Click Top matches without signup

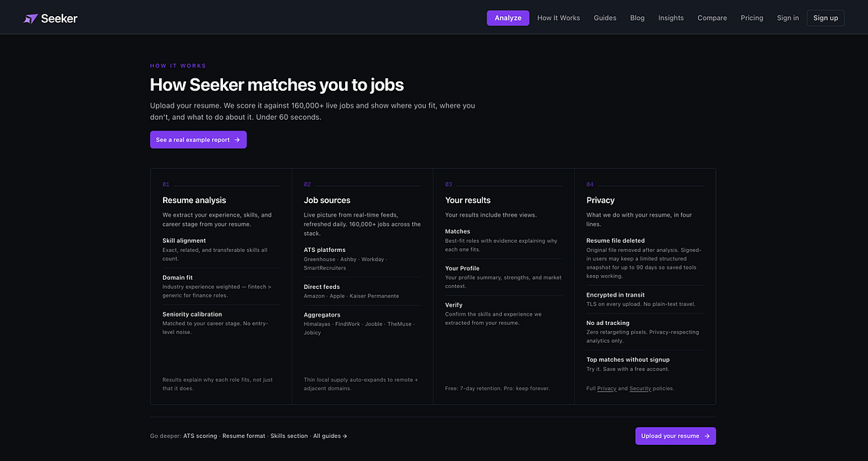[x=628, y=360]
